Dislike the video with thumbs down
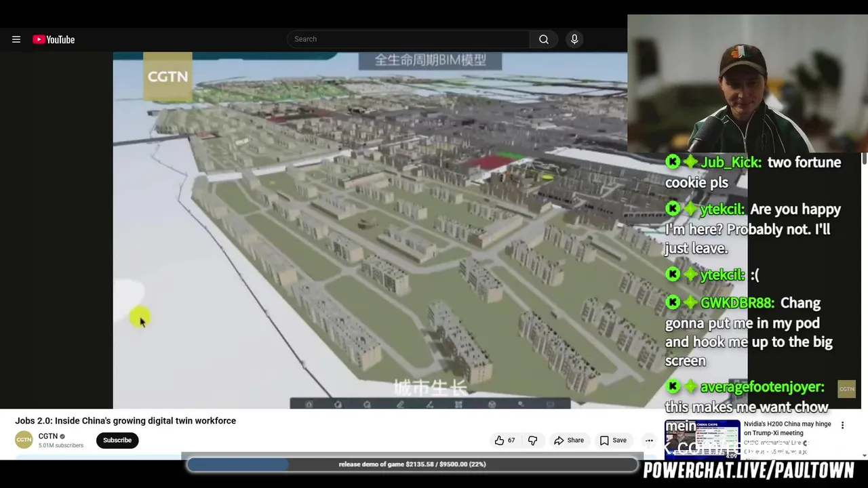 [x=532, y=441]
